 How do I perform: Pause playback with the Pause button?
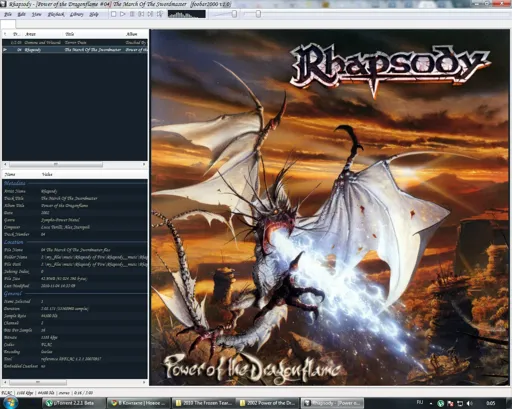click(x=132, y=14)
